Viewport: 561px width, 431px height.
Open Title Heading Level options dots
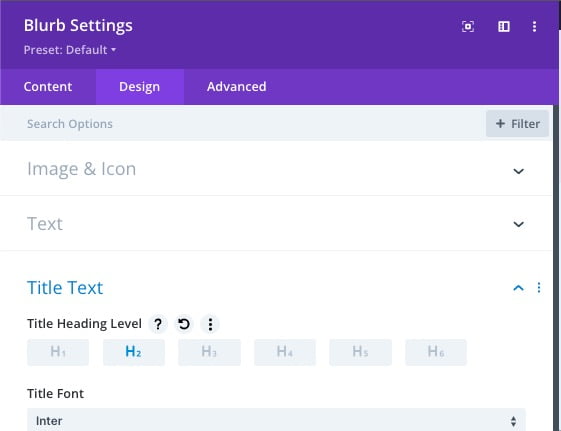coord(210,324)
